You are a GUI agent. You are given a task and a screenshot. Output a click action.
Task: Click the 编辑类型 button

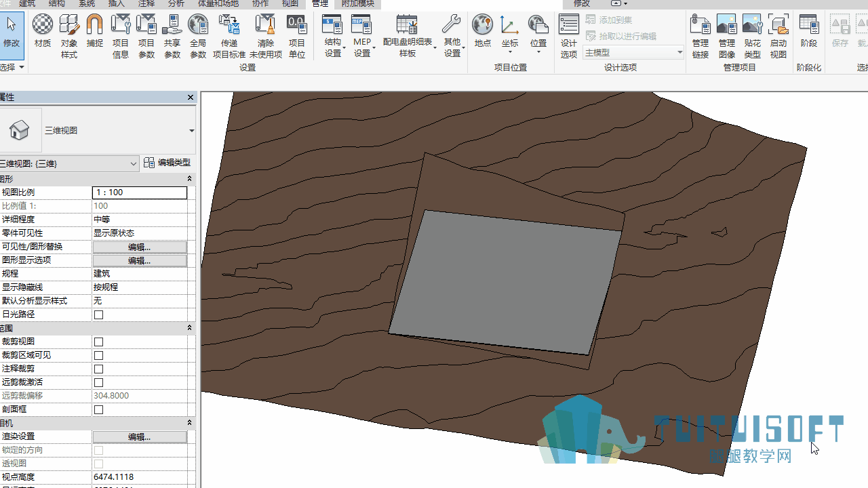(x=167, y=163)
